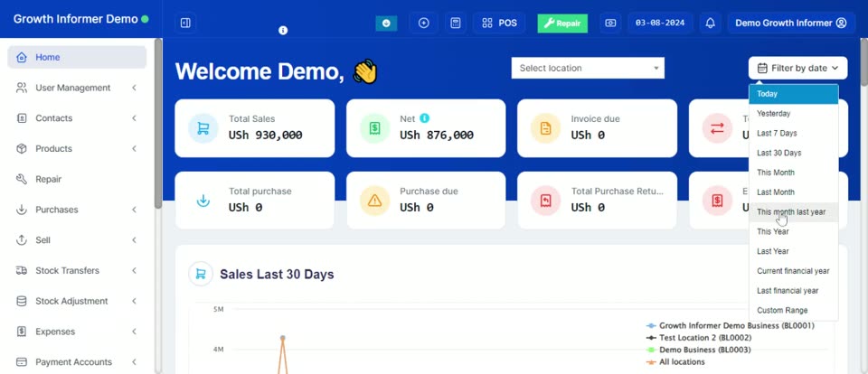Expand Expenses chevron arrow
This screenshot has width=868, height=374.
click(134, 332)
